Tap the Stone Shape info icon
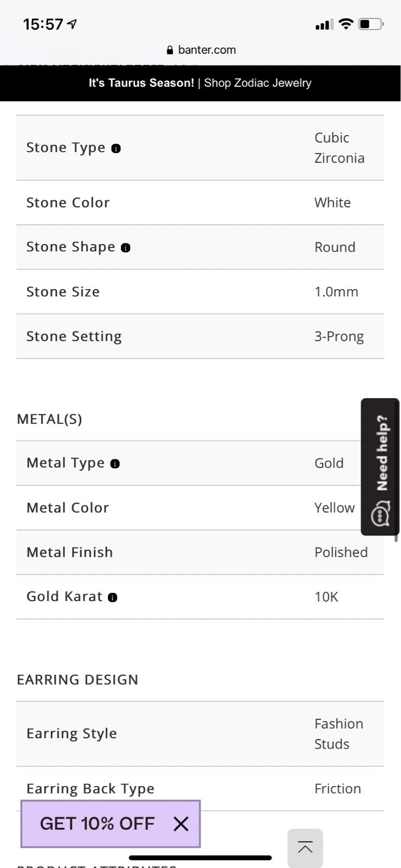The height and width of the screenshot is (868, 401). point(126,247)
